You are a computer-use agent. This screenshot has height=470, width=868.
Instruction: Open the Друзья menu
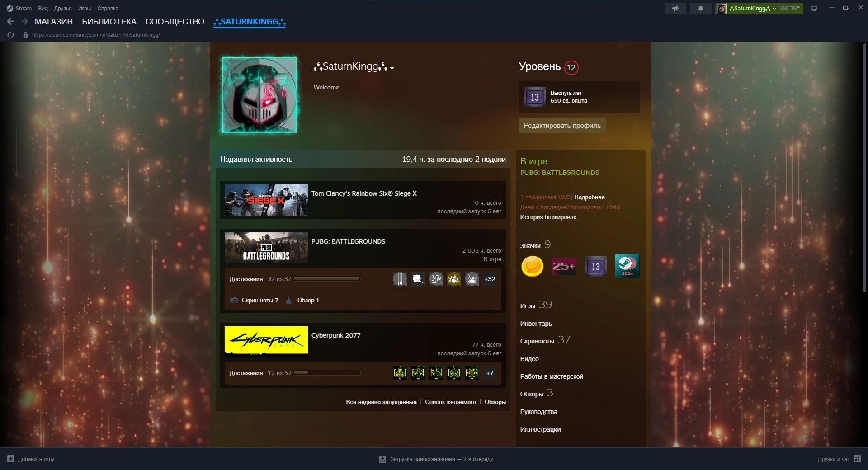pos(63,9)
